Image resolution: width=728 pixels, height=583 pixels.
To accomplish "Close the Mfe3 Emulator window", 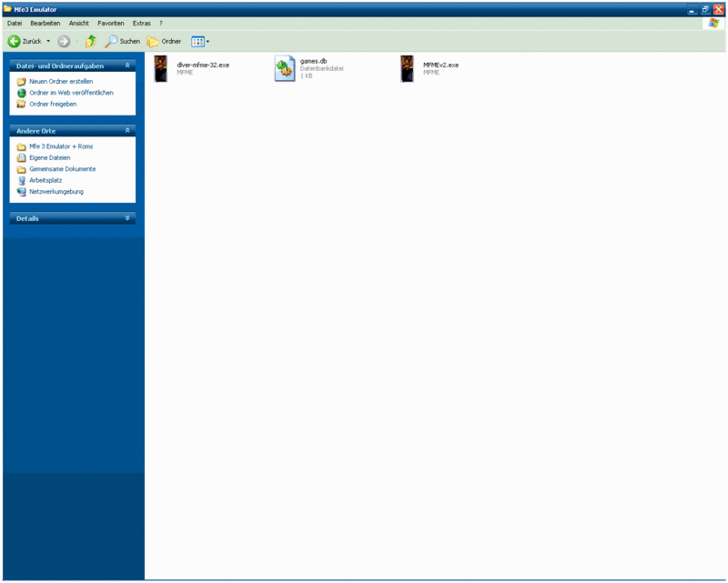I will pyautogui.click(x=718, y=9).
